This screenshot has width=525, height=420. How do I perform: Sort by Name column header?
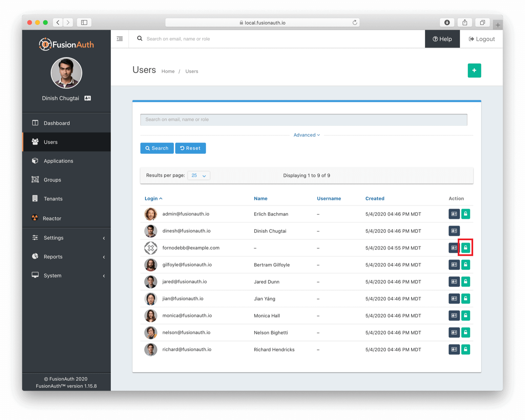click(261, 199)
